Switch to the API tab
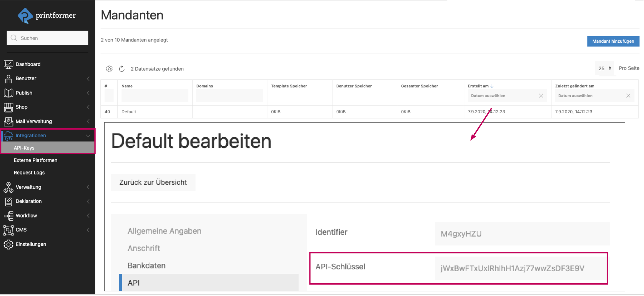This screenshot has width=644, height=296. click(134, 282)
